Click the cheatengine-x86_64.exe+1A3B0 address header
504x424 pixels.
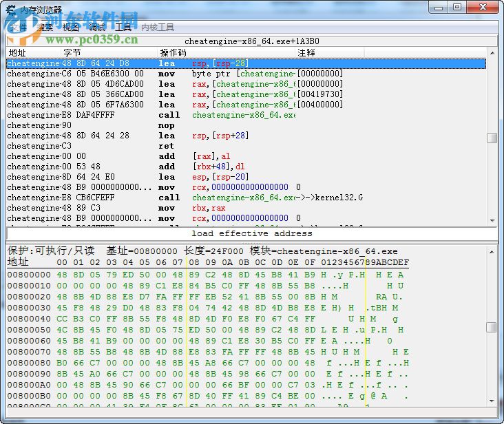252,41
